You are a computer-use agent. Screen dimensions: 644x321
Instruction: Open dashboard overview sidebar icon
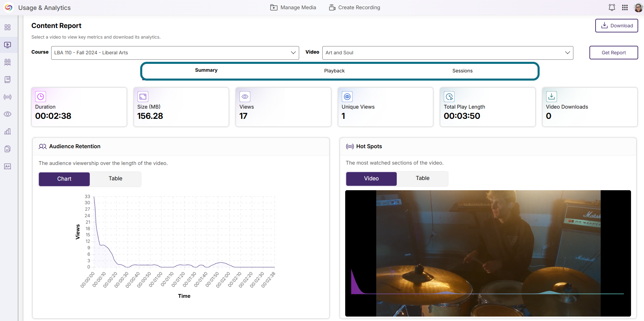click(x=8, y=27)
